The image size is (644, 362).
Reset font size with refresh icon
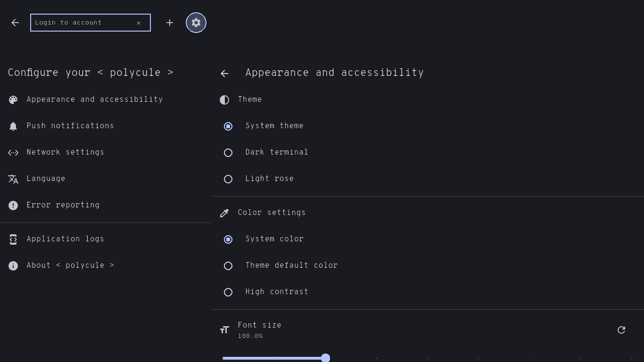point(621,330)
